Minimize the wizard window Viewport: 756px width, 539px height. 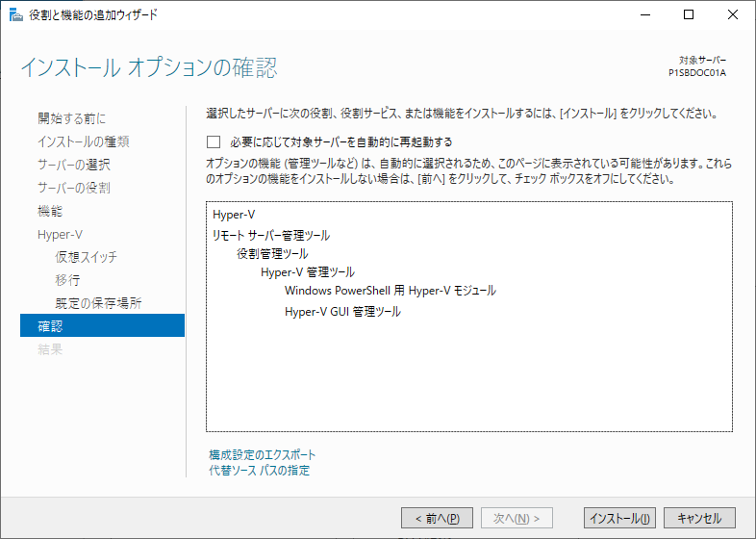pos(645,14)
